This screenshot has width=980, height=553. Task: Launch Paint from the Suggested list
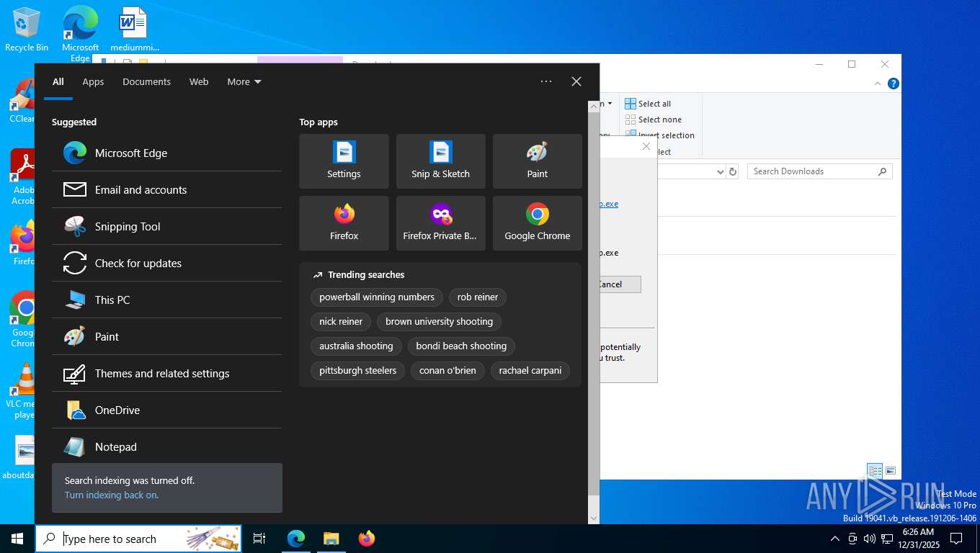pyautogui.click(x=166, y=336)
